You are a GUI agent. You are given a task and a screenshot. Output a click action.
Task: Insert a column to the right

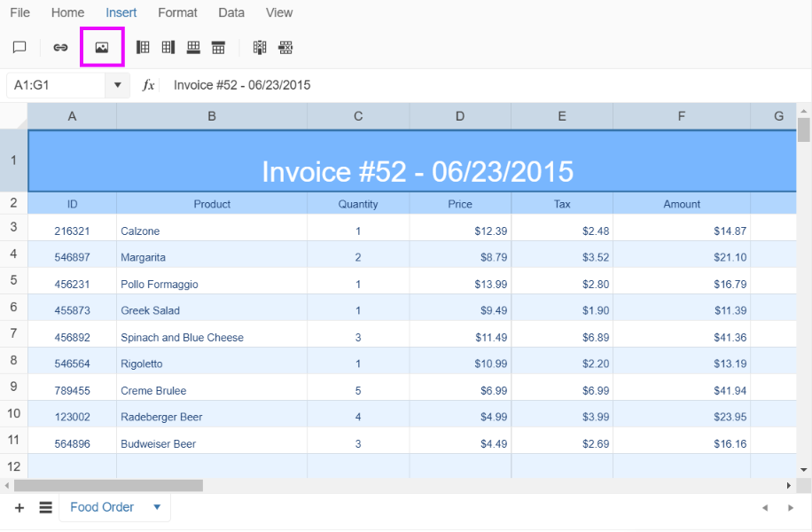(x=168, y=47)
